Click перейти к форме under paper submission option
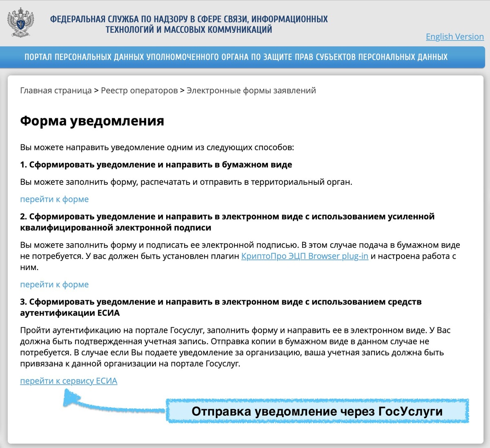Viewport: 490px width, 448px height. tap(54, 199)
